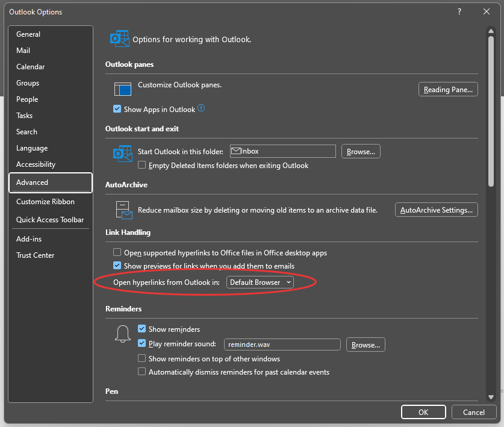
Task: Click the Start Outlook in this folder field
Action: tap(283, 151)
